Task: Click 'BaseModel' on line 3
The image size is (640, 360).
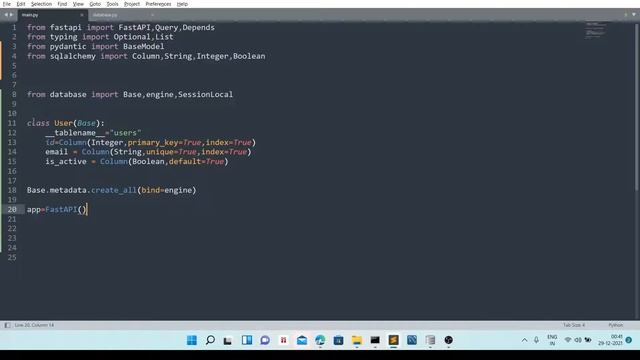Action: pyautogui.click(x=143, y=47)
